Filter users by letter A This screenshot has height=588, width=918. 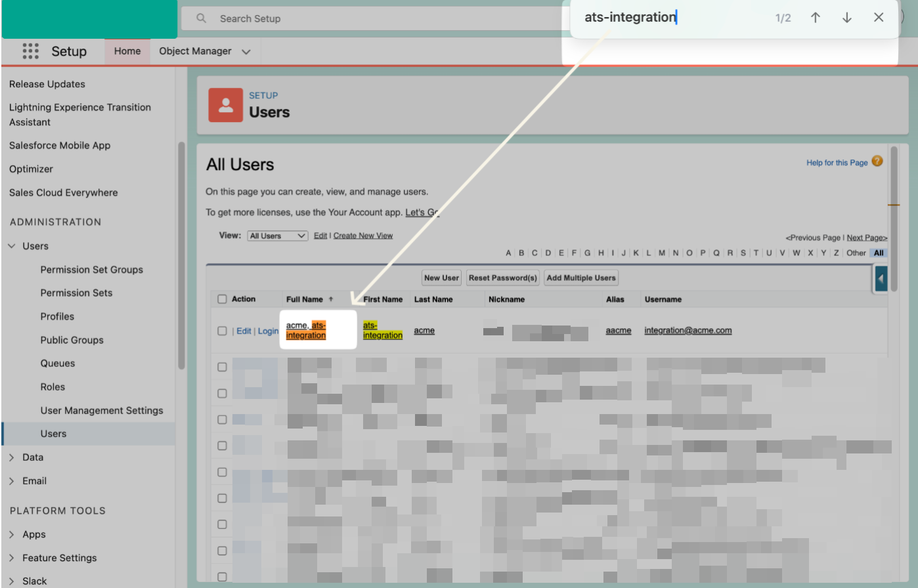(x=508, y=253)
